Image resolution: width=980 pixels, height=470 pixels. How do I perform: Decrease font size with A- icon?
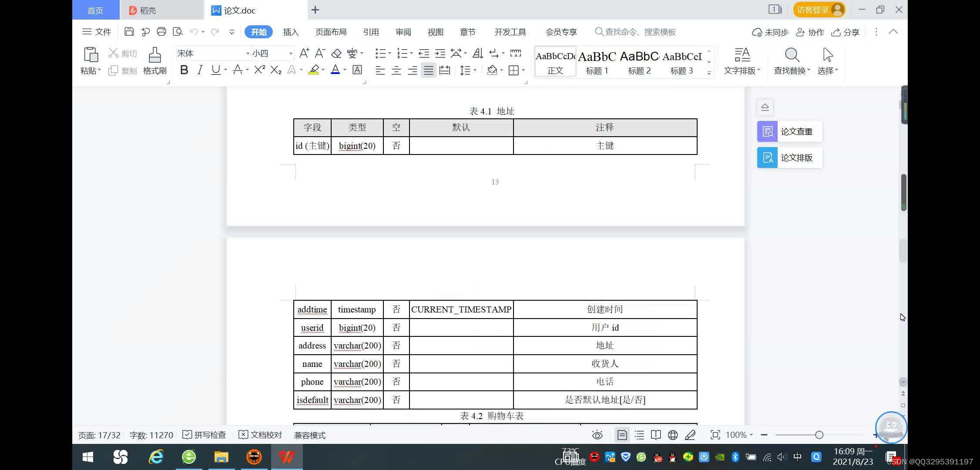(320, 53)
